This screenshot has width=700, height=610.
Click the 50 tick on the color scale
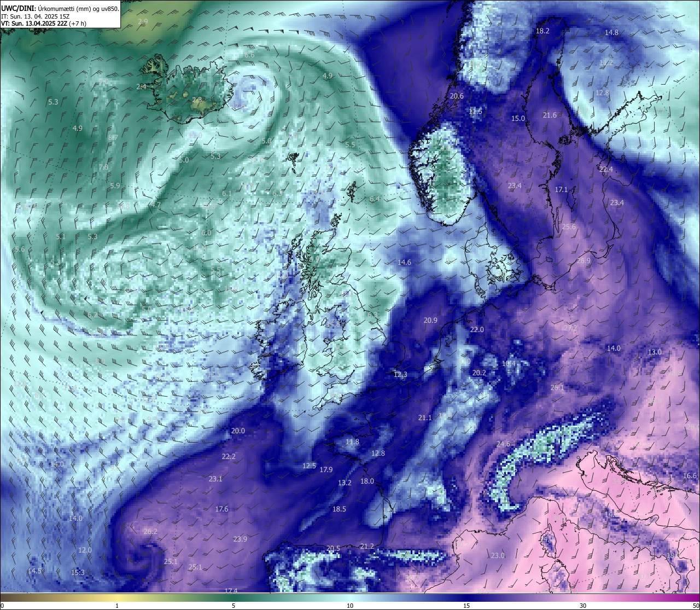coord(696,606)
